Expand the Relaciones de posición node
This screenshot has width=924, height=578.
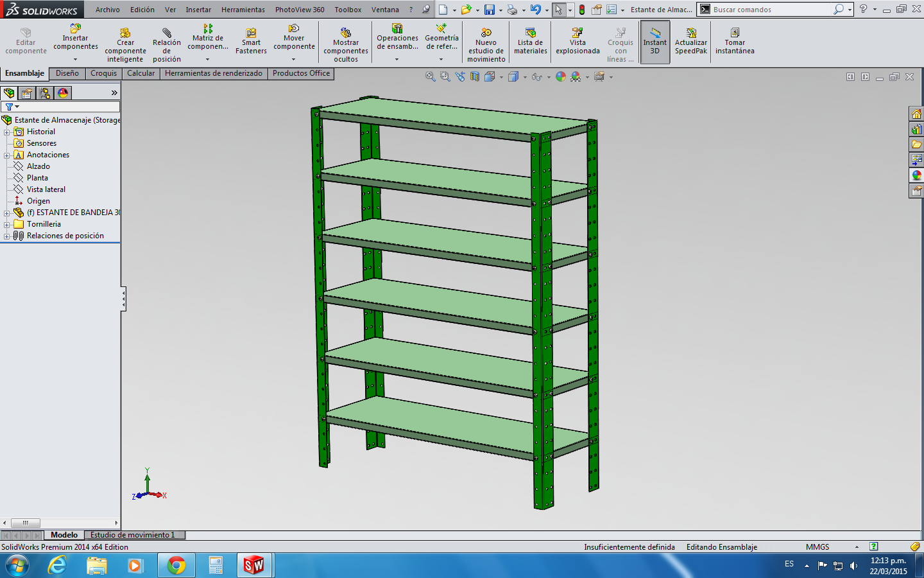[6, 236]
